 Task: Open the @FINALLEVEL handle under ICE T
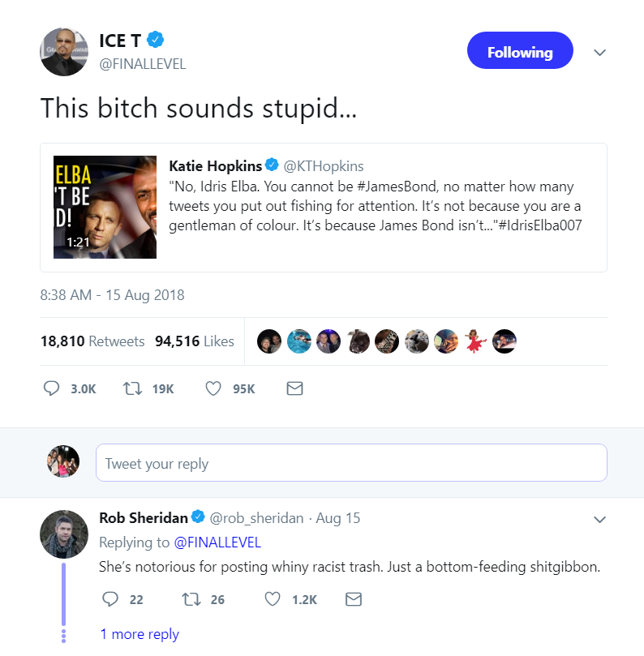(x=142, y=64)
